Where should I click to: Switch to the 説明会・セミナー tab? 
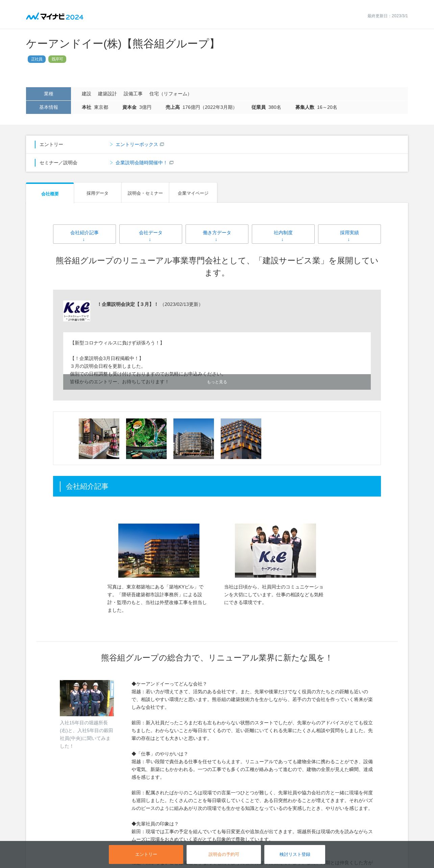pos(145,193)
